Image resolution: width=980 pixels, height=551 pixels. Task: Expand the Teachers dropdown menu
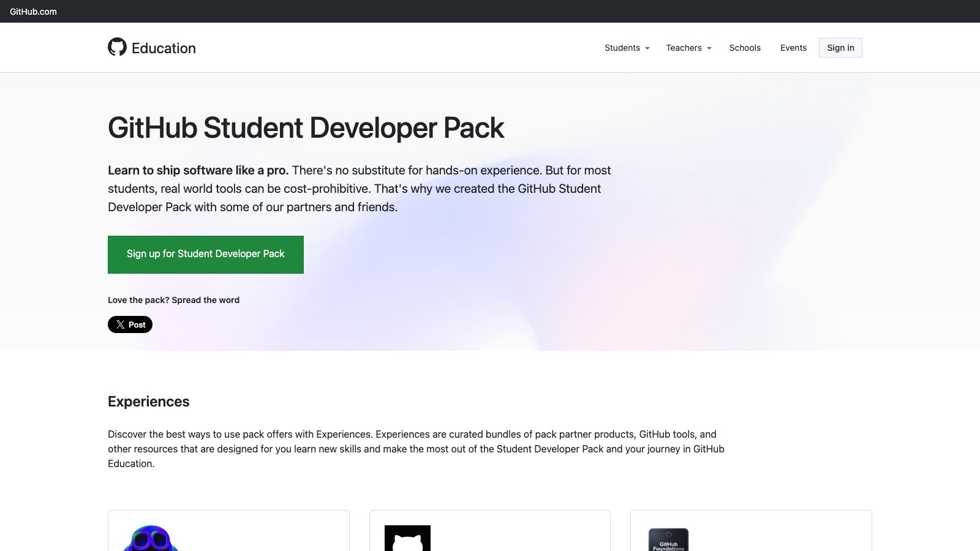tap(689, 48)
